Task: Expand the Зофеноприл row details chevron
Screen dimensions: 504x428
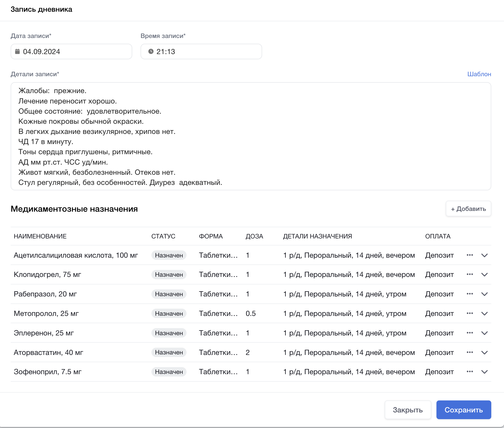Action: coord(485,372)
